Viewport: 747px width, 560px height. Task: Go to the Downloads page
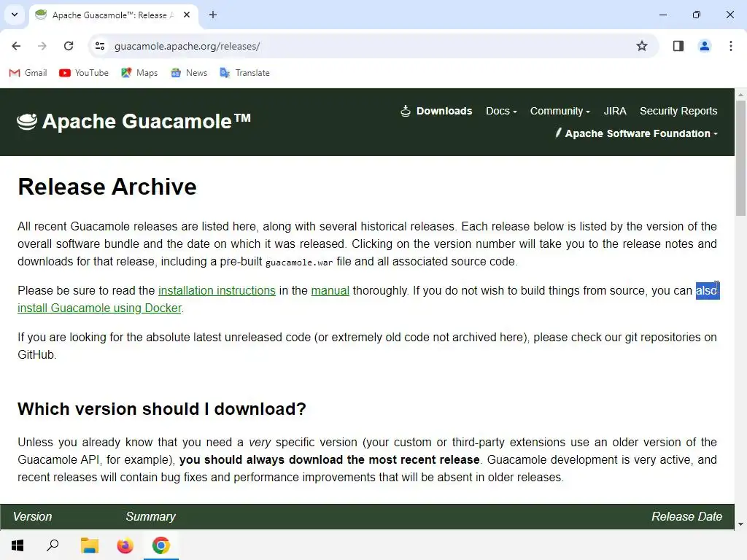[436, 111]
